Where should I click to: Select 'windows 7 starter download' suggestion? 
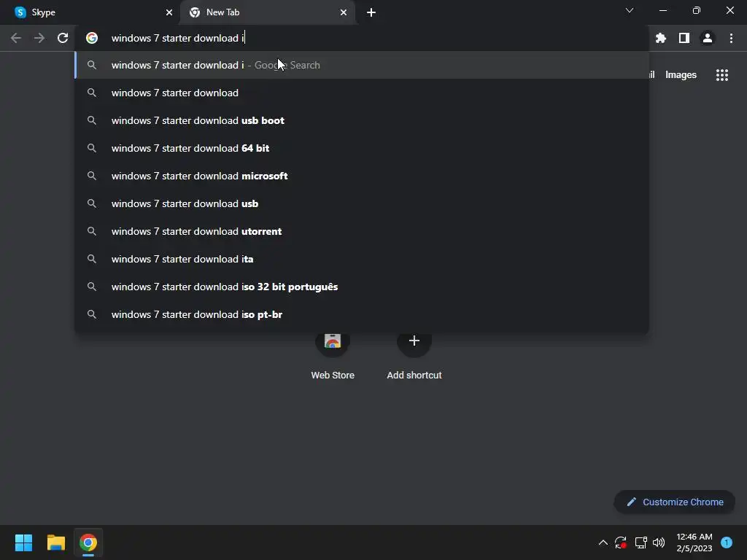tap(362, 93)
